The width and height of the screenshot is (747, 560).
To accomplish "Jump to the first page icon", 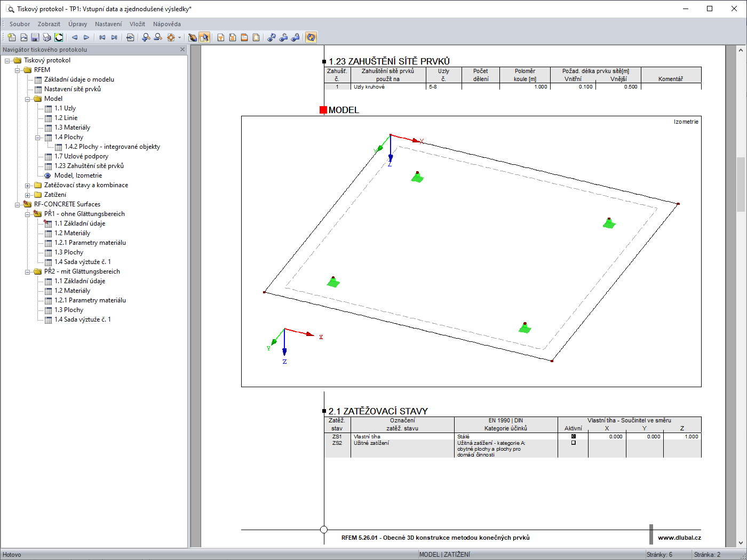I will pos(102,37).
